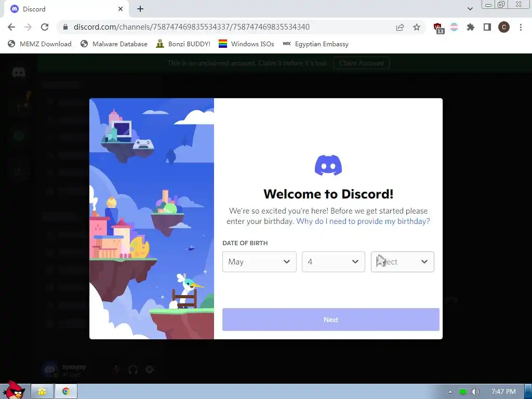Screen dimensions: 532x399
Task: Click the sysysysy user avatar
Action: tap(50, 369)
